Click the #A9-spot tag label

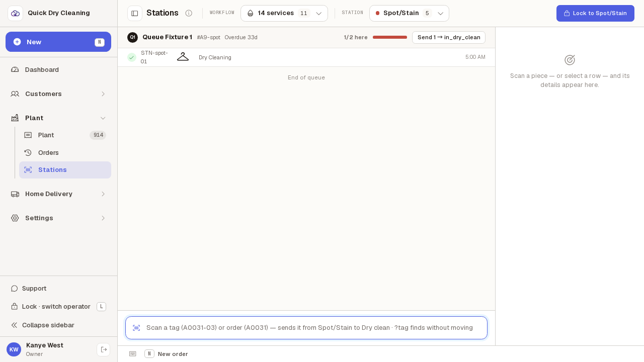[x=209, y=37]
